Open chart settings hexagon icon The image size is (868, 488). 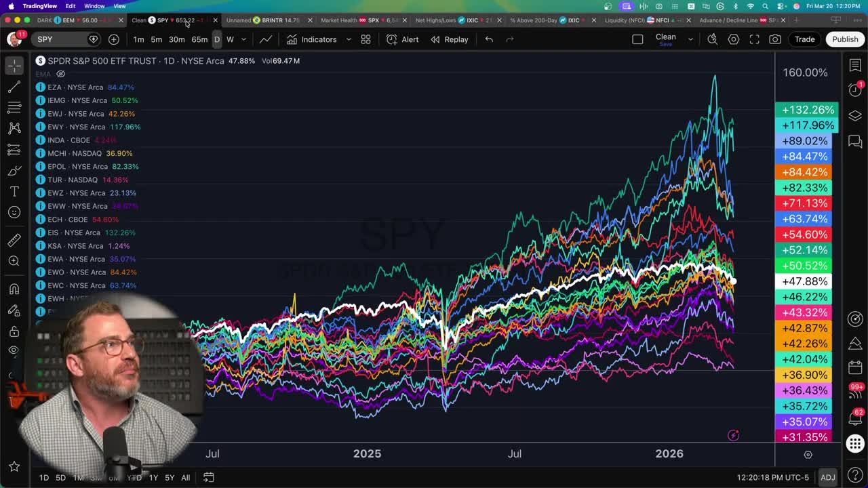coord(734,39)
